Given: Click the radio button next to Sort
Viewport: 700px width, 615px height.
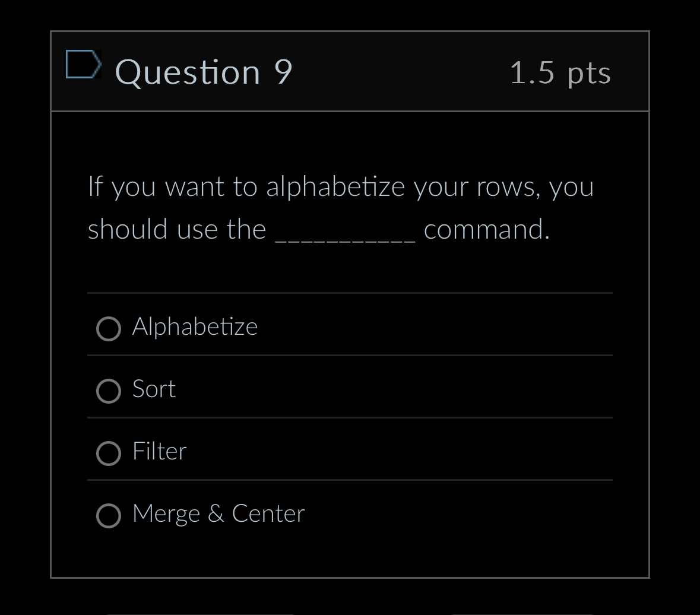Looking at the screenshot, I should (x=109, y=391).
